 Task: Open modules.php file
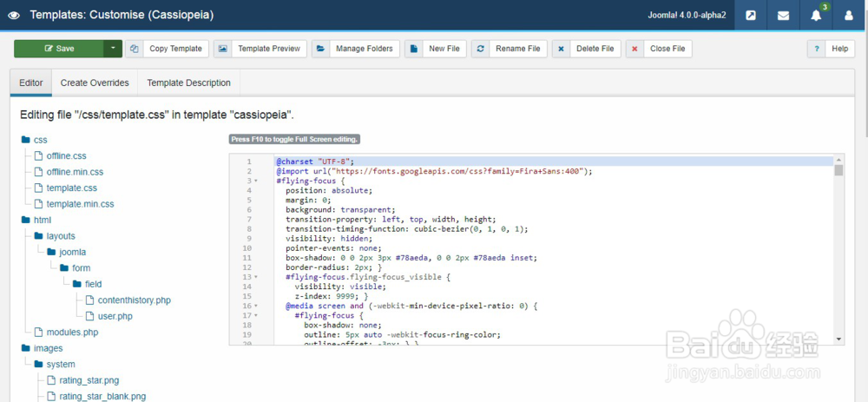[66, 333]
